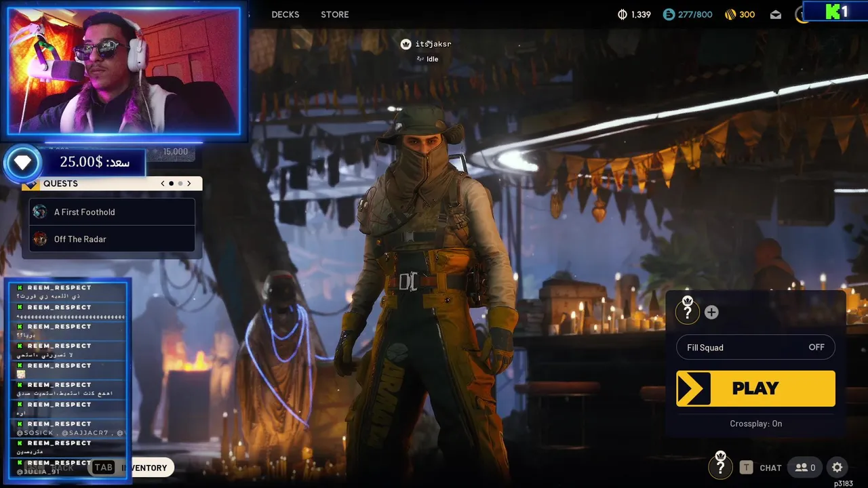
Task: Select the second quest page dot
Action: coord(180,184)
